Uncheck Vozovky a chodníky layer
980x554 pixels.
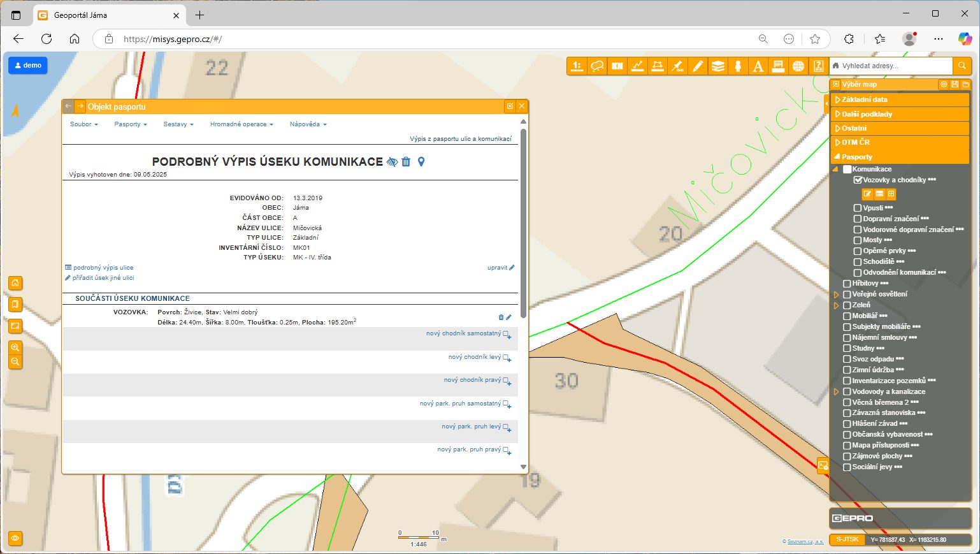[858, 180]
